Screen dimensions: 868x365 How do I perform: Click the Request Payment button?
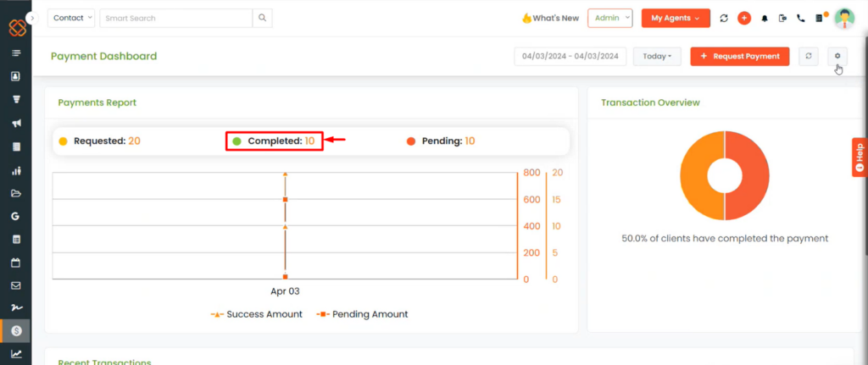coord(739,57)
